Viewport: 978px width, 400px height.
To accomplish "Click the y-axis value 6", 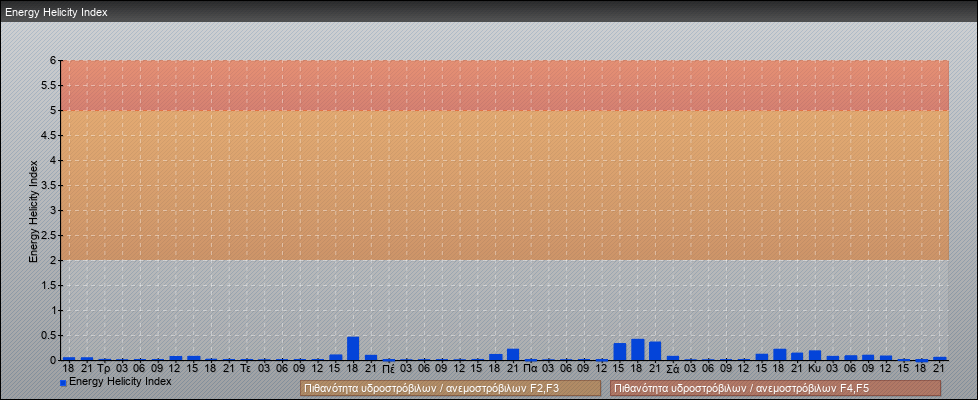I will tap(54, 61).
